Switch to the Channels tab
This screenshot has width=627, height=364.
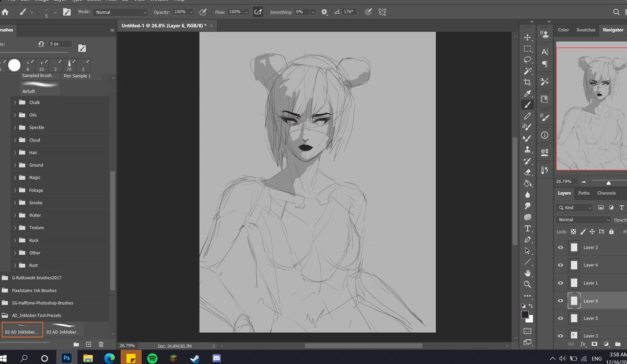606,193
